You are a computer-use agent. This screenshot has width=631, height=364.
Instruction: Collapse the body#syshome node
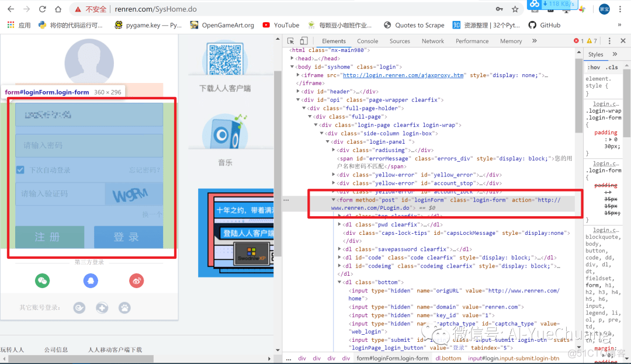pos(292,67)
